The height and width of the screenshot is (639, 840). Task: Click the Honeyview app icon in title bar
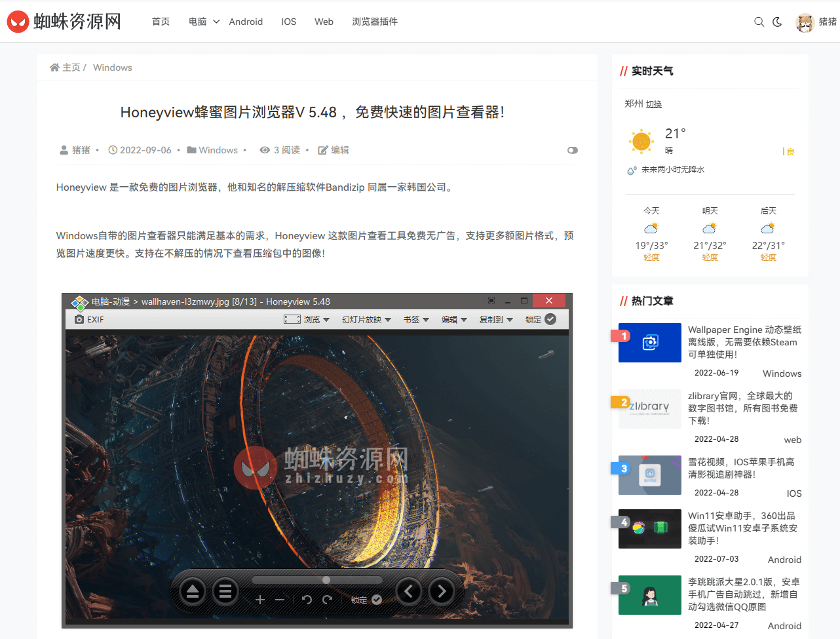[x=79, y=302]
